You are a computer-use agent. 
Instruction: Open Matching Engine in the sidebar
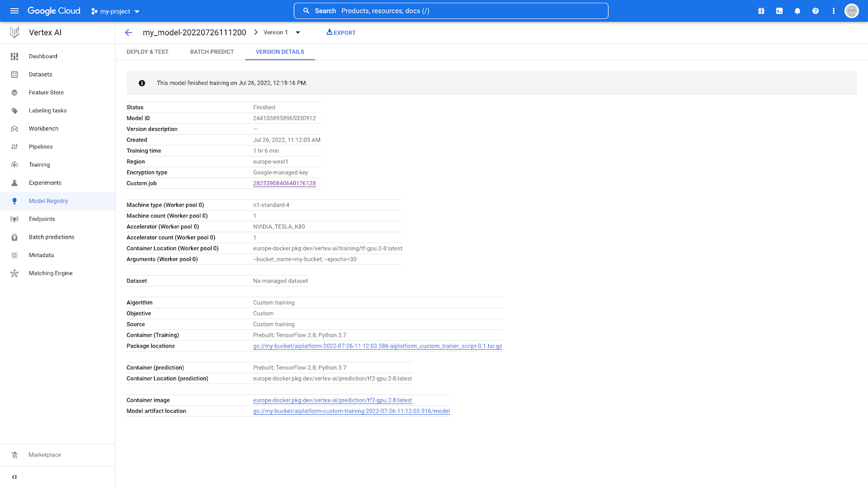click(50, 273)
